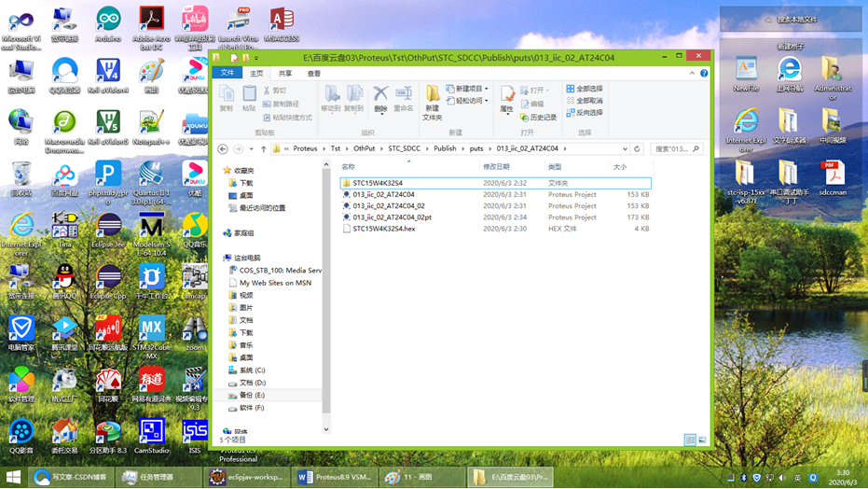Sort by the 修改日期 (Date modified) column header
This screenshot has width=868, height=489.
tap(512, 167)
